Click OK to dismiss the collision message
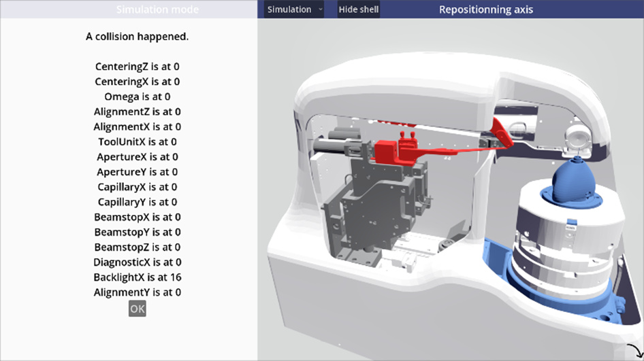The height and width of the screenshot is (361, 644). click(138, 309)
